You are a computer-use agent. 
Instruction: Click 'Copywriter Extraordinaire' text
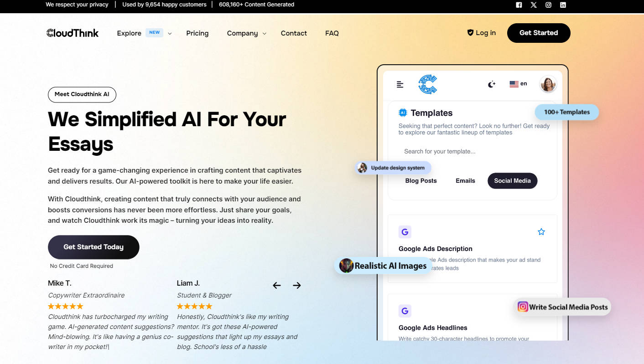point(86,295)
